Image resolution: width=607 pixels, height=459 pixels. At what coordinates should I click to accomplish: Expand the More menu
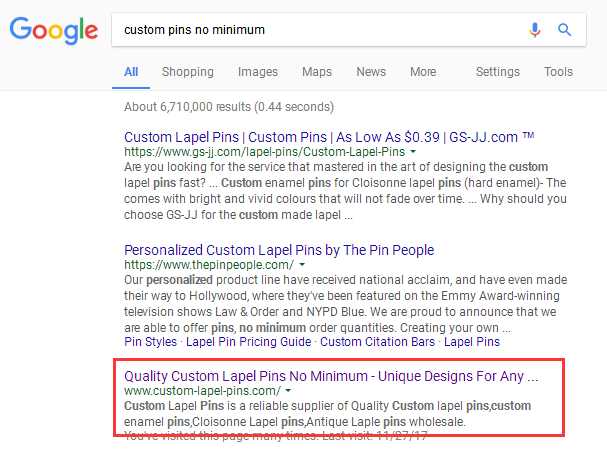click(423, 72)
